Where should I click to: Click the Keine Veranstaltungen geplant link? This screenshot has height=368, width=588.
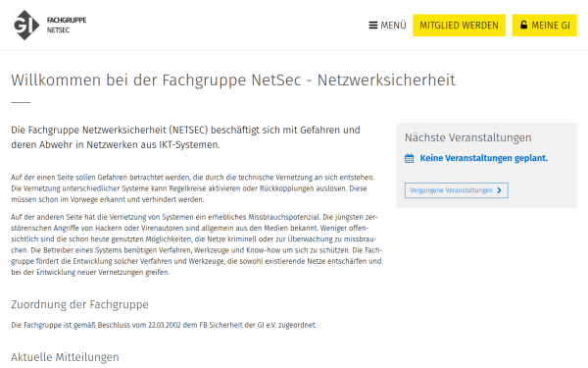(x=483, y=158)
